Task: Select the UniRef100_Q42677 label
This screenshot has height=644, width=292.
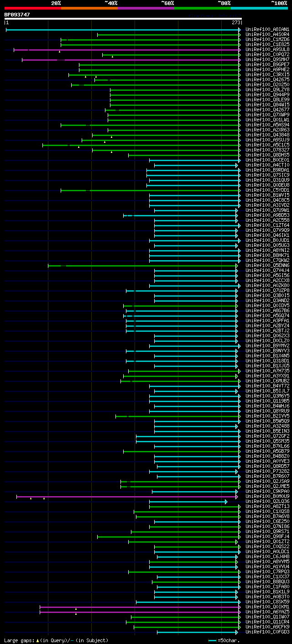Action: coord(267,110)
